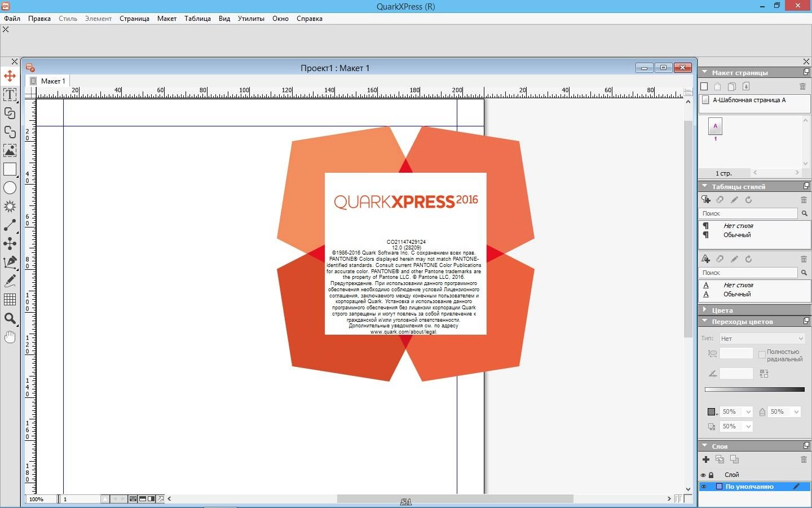The image size is (812, 508).
Task: Open gradient Тип dropdown showing Нет
Action: (x=762, y=339)
